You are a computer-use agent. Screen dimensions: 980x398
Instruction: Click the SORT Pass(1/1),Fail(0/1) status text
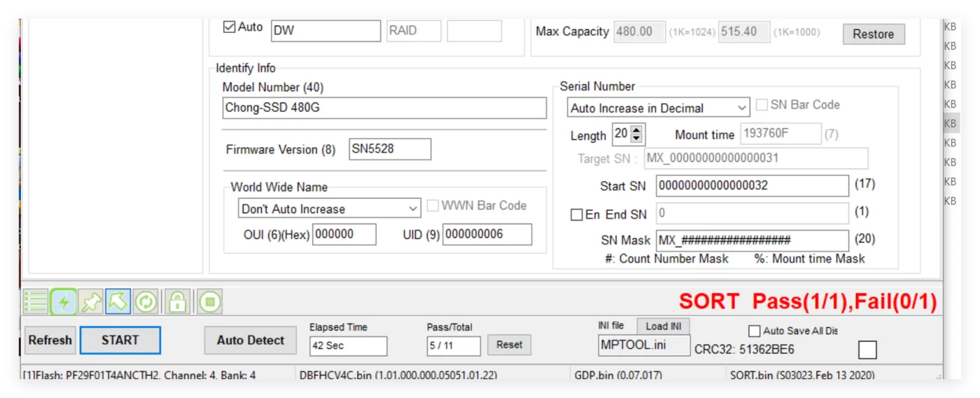click(808, 302)
